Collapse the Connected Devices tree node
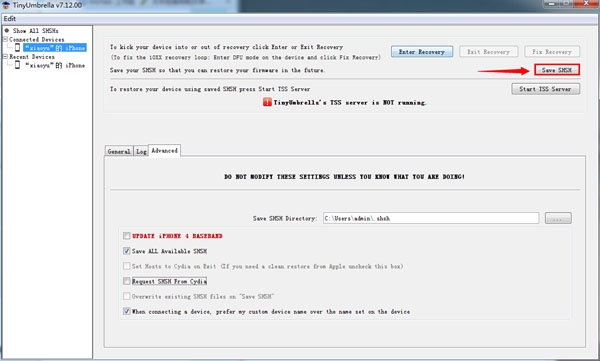Screen dimensions: 600x361 pos(5,39)
